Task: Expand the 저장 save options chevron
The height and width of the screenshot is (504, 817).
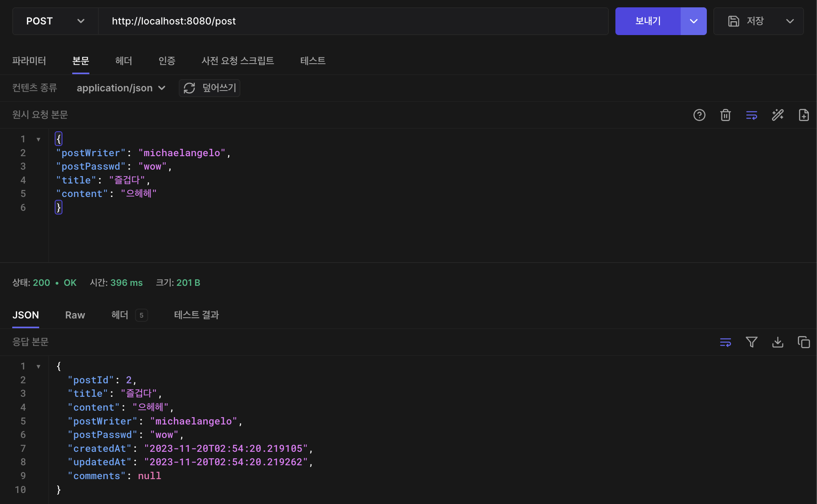Action: [790, 21]
